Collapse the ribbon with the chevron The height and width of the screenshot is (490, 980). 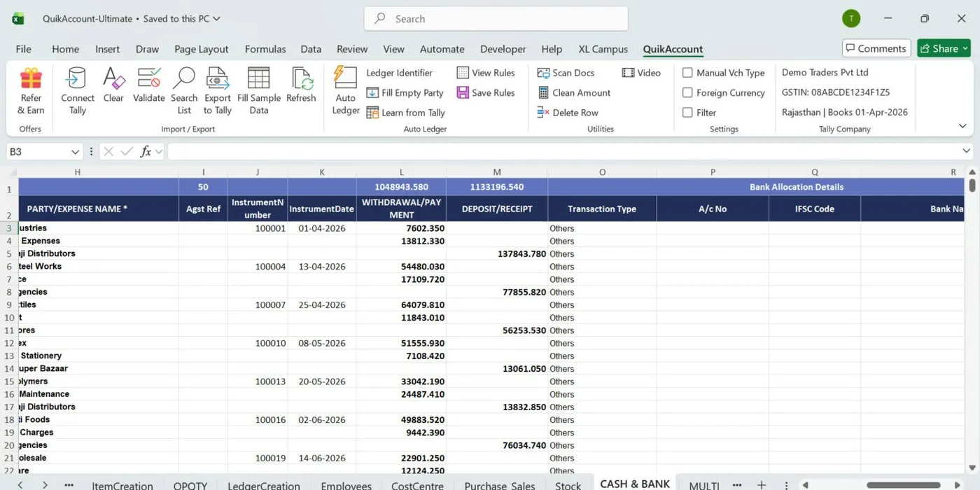point(962,126)
